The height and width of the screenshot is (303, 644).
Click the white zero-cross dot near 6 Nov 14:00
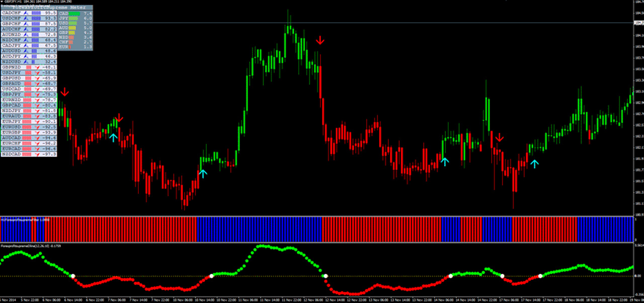pos(72,276)
